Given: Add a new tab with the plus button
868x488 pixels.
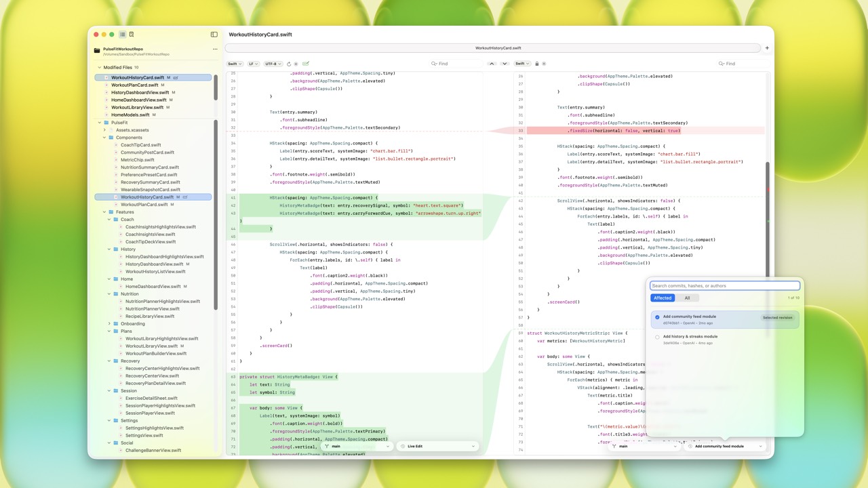Looking at the screenshot, I should point(767,48).
